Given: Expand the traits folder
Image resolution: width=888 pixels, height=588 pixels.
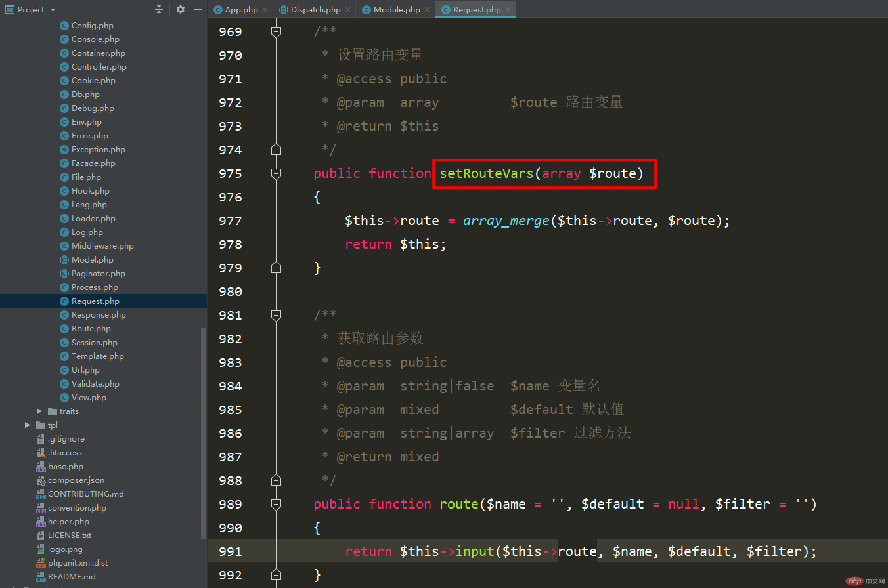Looking at the screenshot, I should [x=39, y=411].
